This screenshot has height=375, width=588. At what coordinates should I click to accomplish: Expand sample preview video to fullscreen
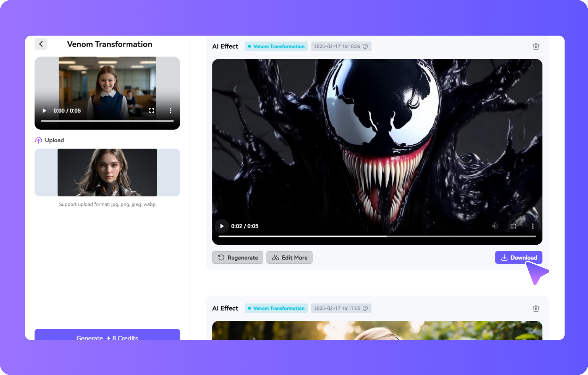pyautogui.click(x=151, y=111)
